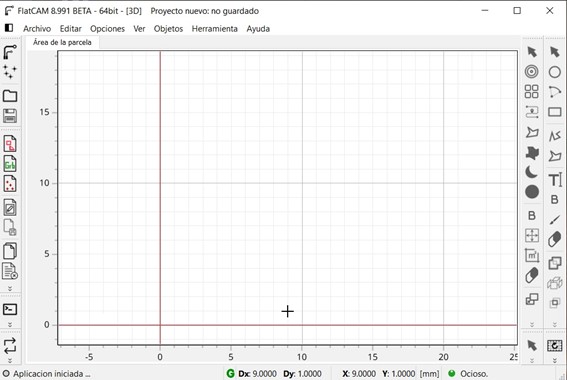Open the Herramienta menu
567x380 pixels.
(214, 29)
